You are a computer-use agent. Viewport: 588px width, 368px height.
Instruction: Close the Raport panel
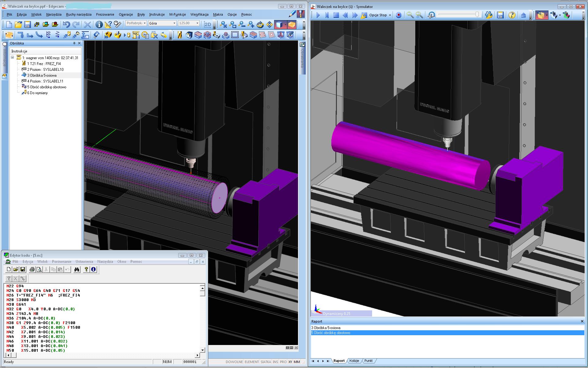click(x=582, y=321)
